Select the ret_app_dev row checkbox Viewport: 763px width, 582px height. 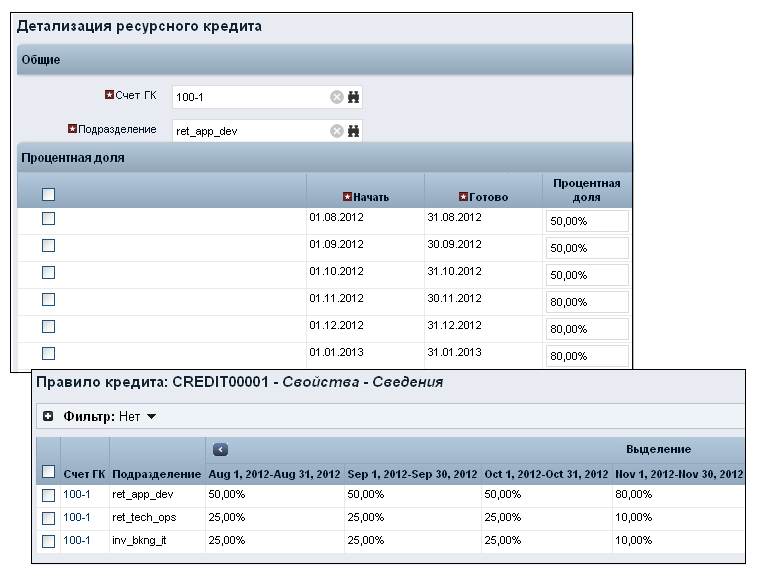(48, 495)
